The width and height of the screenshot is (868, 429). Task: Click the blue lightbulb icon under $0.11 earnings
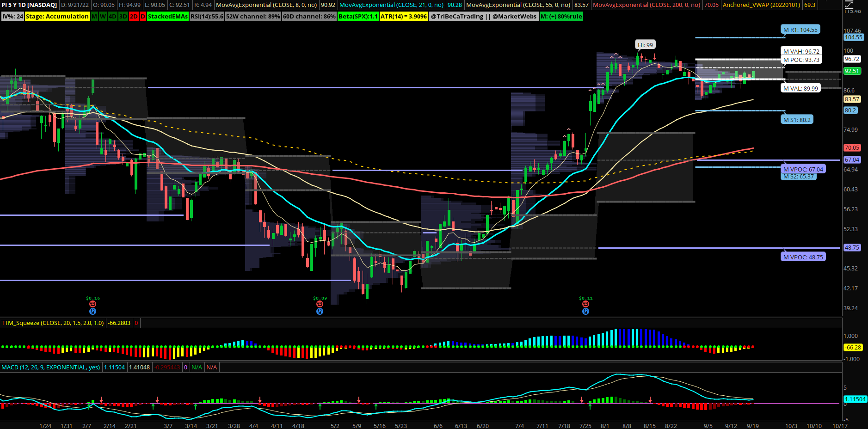585,312
